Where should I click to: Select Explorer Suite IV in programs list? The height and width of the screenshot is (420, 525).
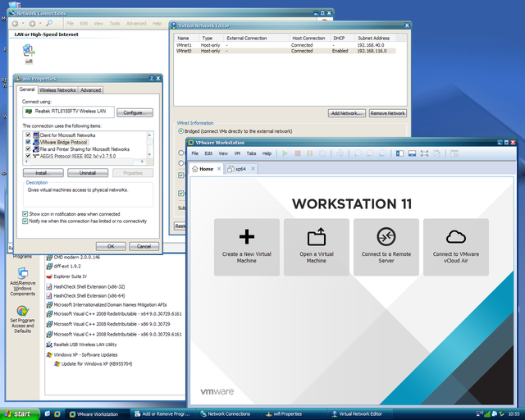click(66, 276)
